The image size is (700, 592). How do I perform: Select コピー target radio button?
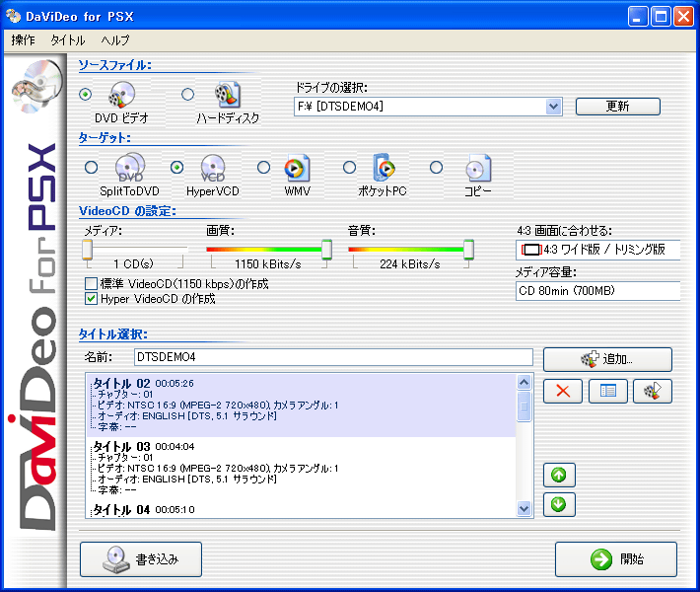coord(436,168)
